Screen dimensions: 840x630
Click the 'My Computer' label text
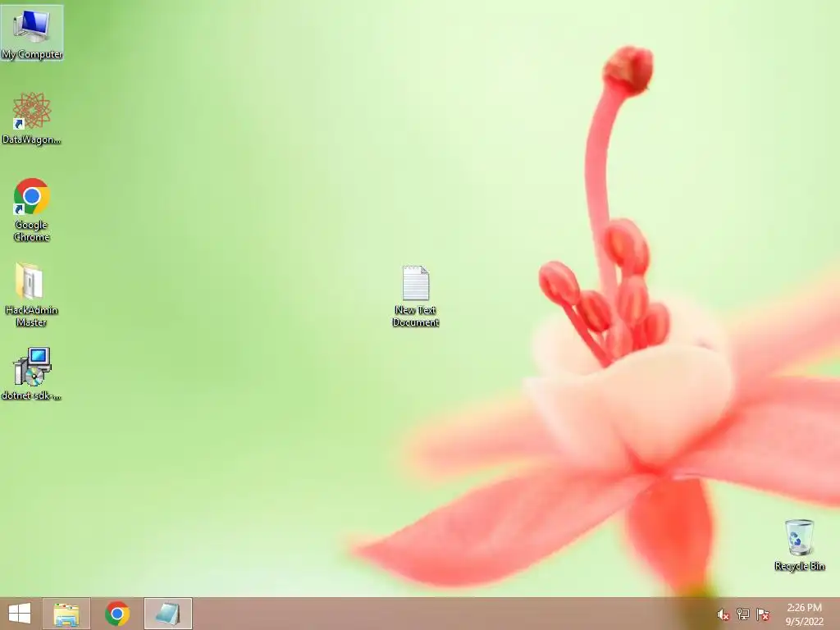[32, 54]
